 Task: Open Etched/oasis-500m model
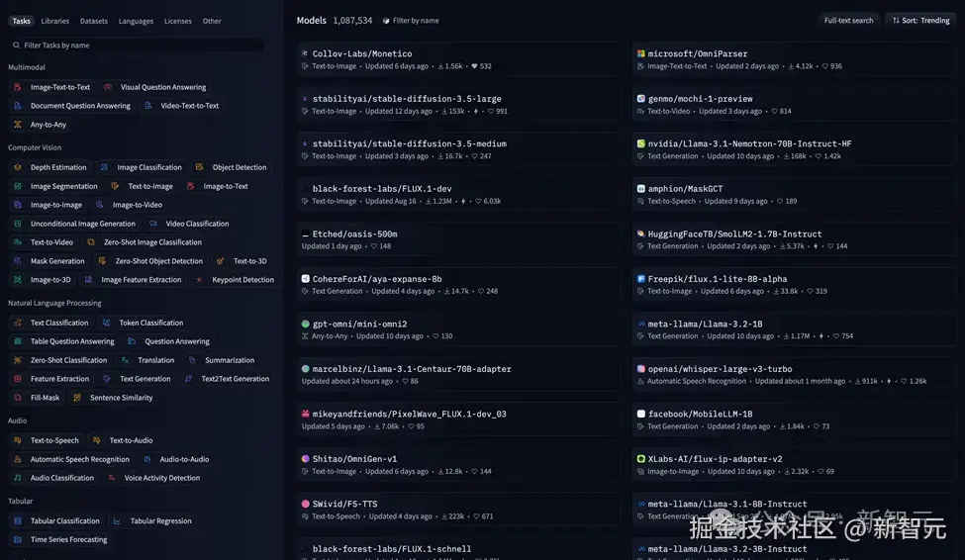click(x=458, y=239)
